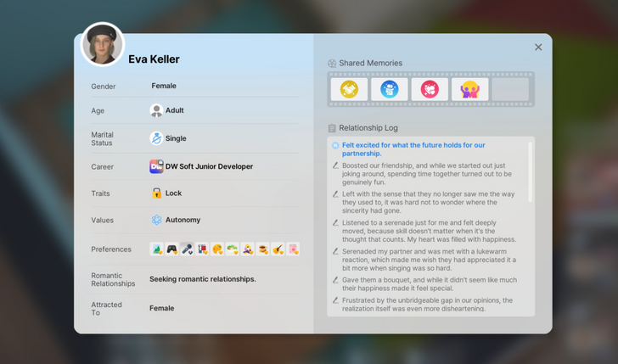Click the coffee cup preference icon

point(262,249)
